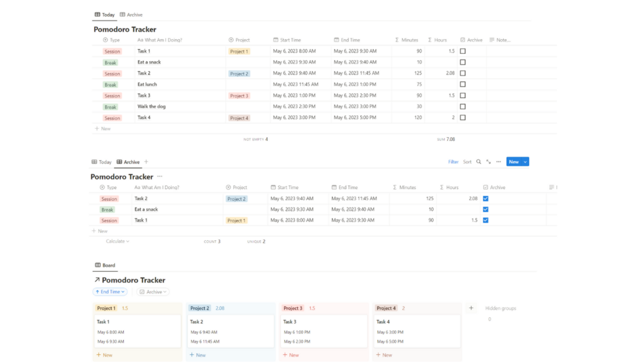644x362 pixels.
Task: Add new card under Project 4 column
Action: pyautogui.click(x=384, y=355)
